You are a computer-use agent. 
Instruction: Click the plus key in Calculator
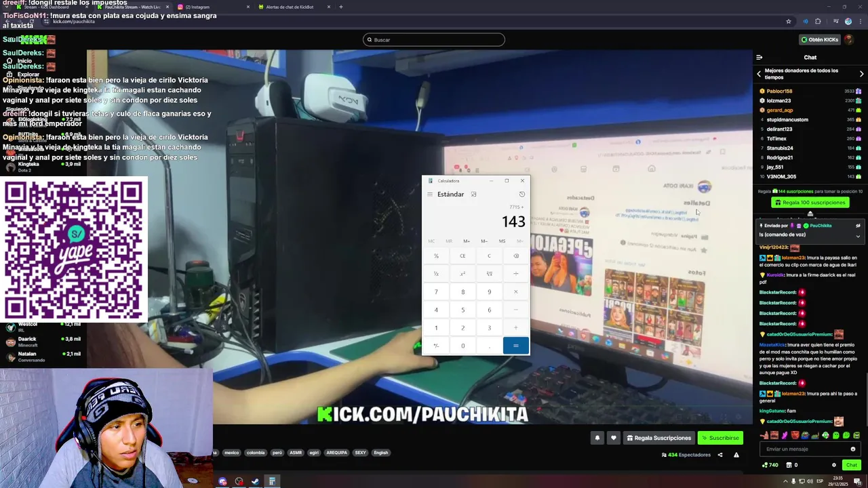coord(515,328)
